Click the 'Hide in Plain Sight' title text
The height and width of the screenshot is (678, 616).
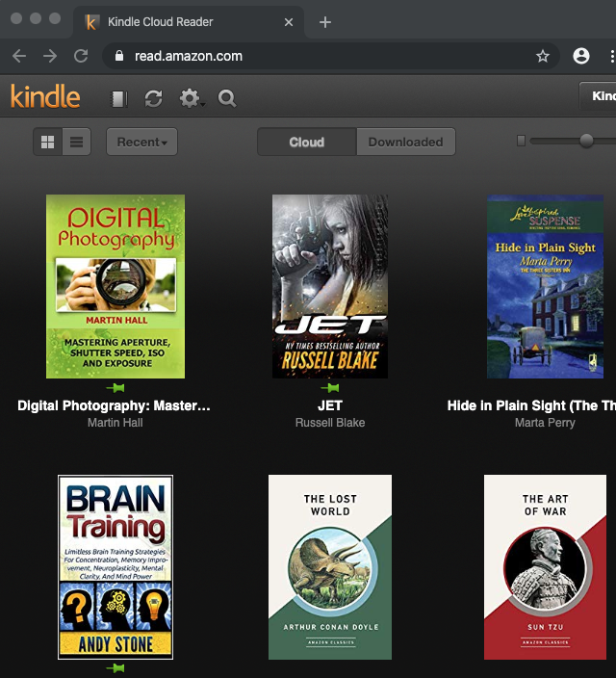tap(531, 405)
